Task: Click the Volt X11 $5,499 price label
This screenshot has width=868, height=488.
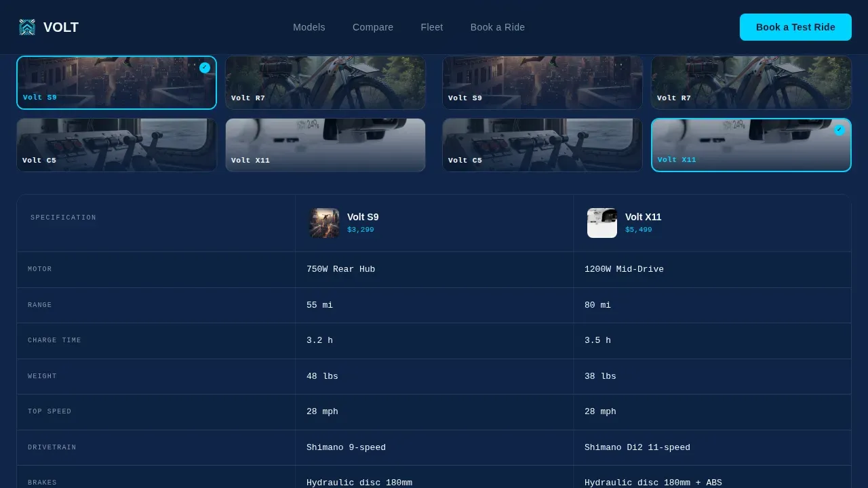Action: click(x=638, y=230)
